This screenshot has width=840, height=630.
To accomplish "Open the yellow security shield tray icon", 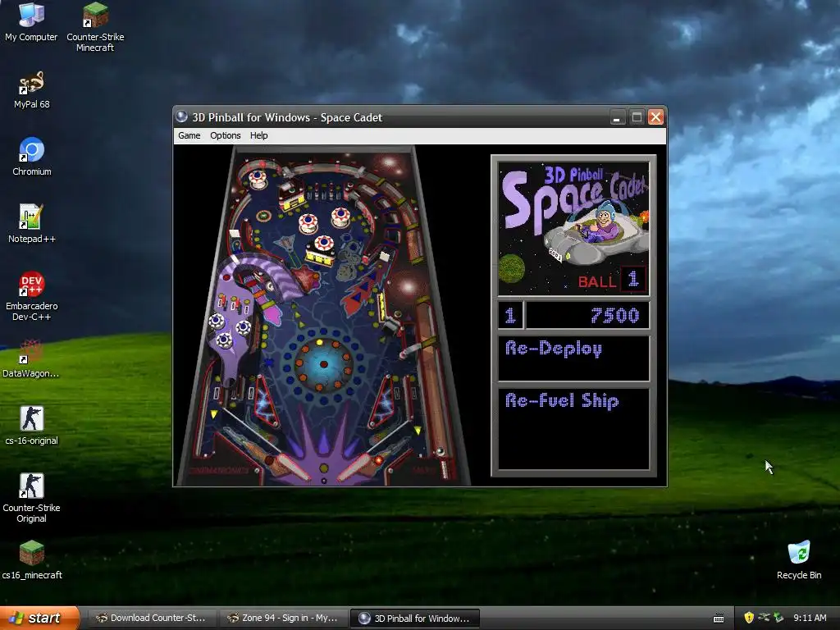I will coord(749,618).
